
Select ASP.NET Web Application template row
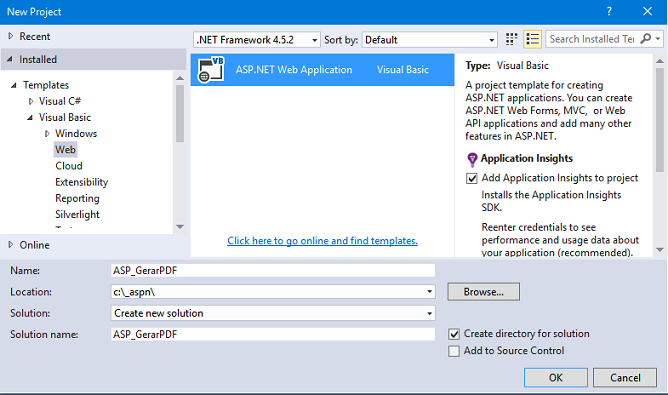point(322,69)
